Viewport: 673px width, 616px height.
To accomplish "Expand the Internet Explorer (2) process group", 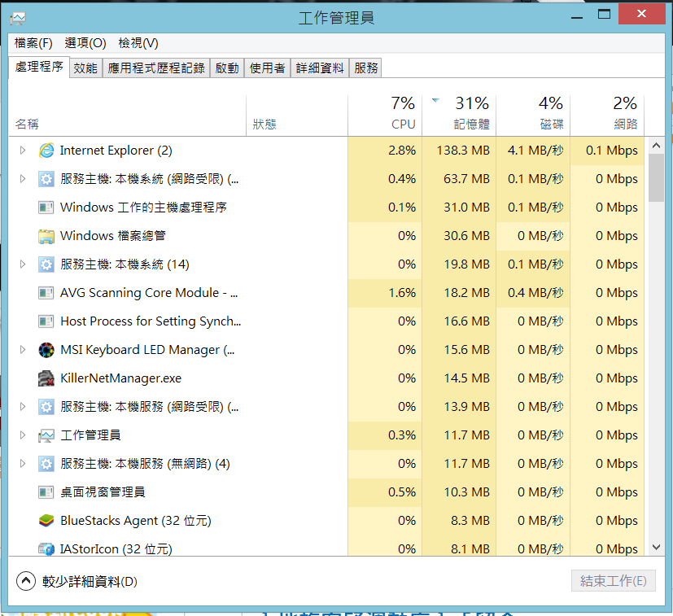I will coord(23,151).
